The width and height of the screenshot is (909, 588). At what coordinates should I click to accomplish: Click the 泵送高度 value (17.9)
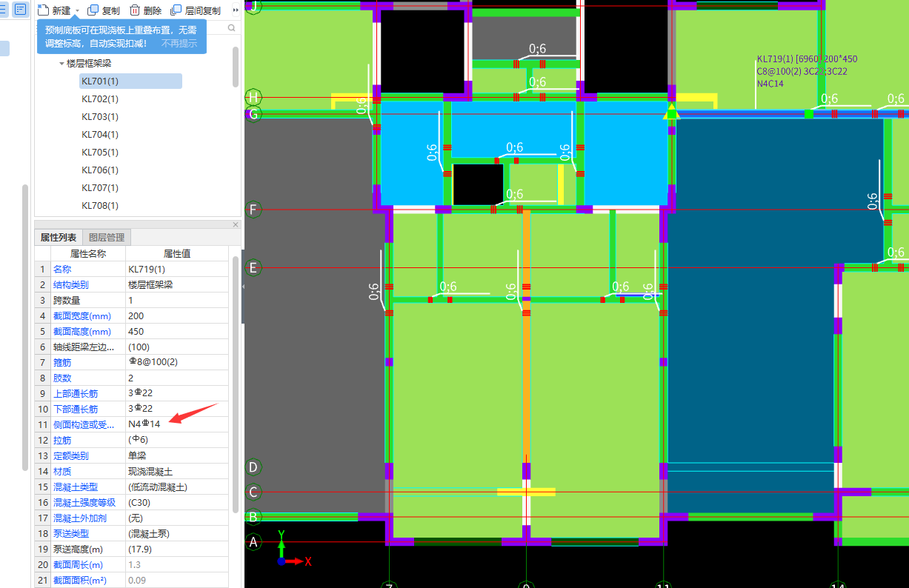(177, 549)
